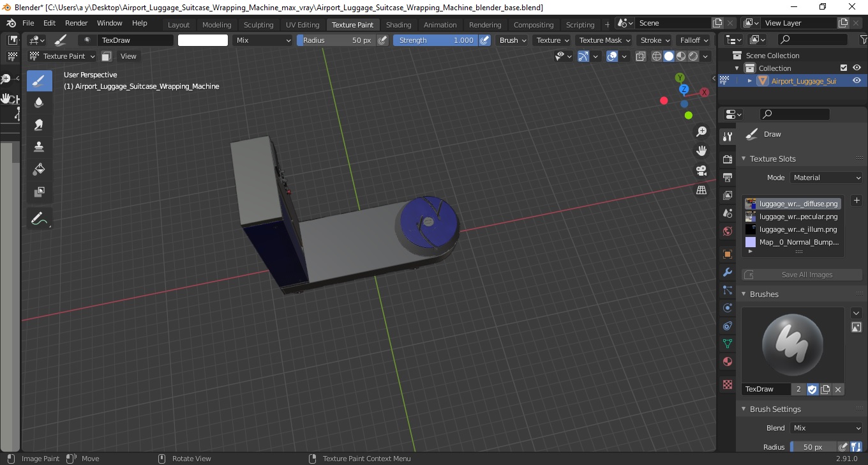Switch to rendered viewport shading
Viewport: 868px width, 465px height.
click(x=693, y=56)
